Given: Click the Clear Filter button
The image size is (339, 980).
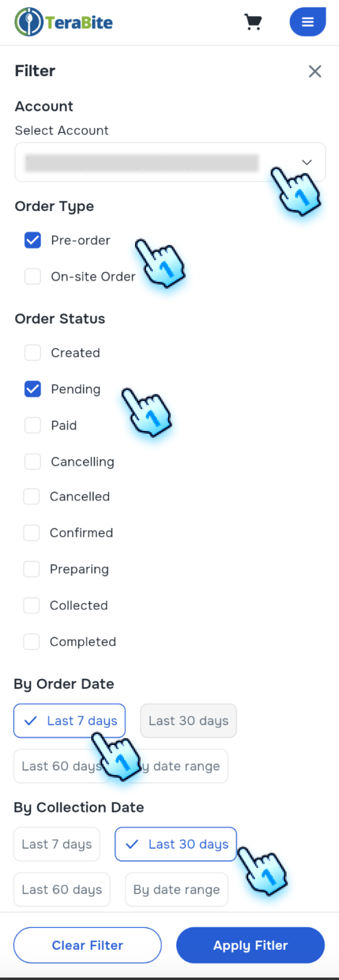Looking at the screenshot, I should click(x=87, y=945).
